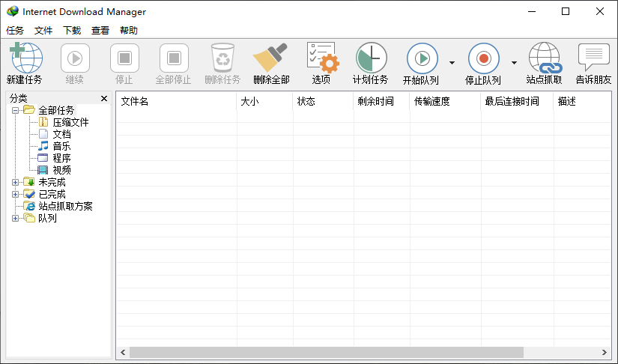Viewport: 618px width, 364px height.
Task: Click the 删除全部 broom icon
Action: tap(270, 58)
